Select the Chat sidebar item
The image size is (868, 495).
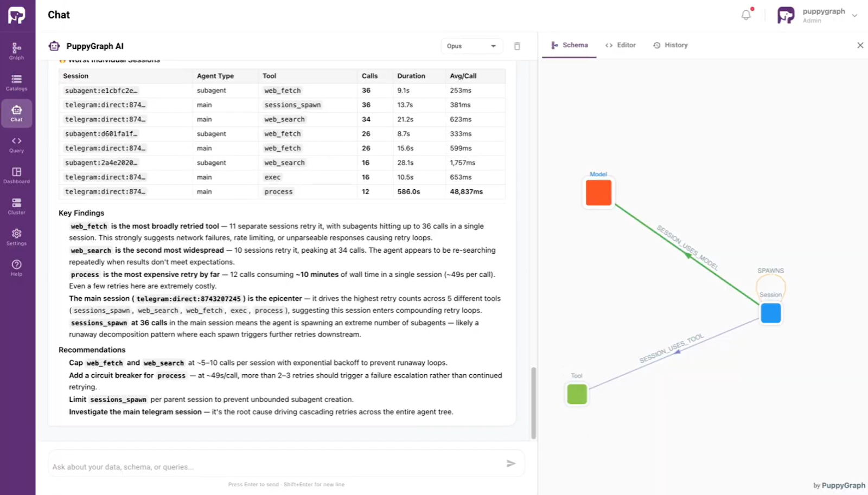click(16, 113)
